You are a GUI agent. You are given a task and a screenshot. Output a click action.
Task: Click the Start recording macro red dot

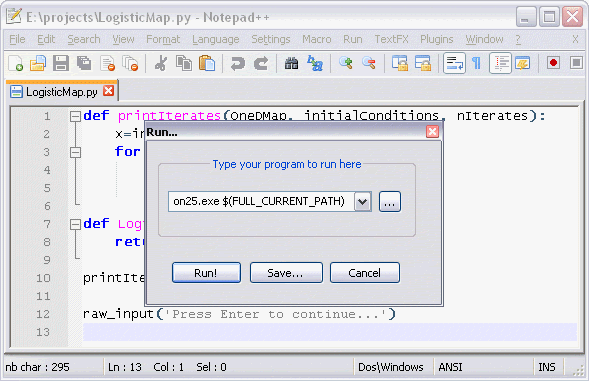553,63
